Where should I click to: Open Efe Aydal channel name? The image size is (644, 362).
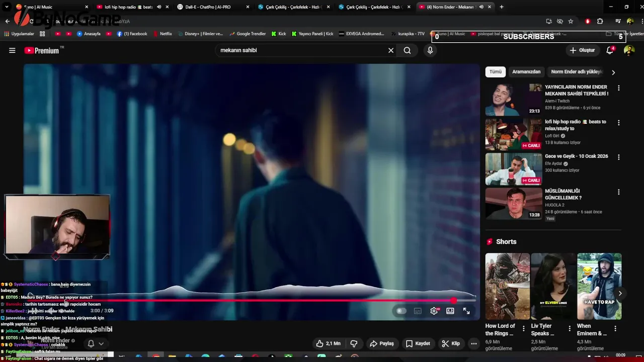[x=553, y=163]
